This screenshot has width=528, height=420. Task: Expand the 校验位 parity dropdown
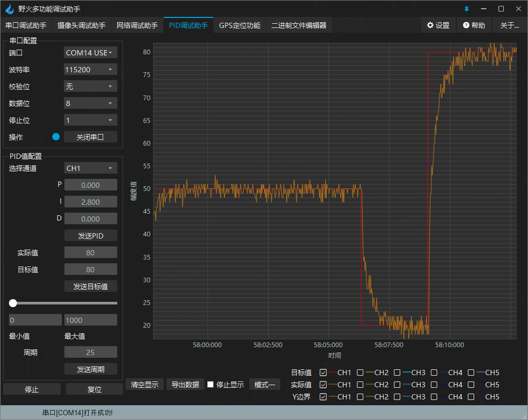click(x=90, y=86)
